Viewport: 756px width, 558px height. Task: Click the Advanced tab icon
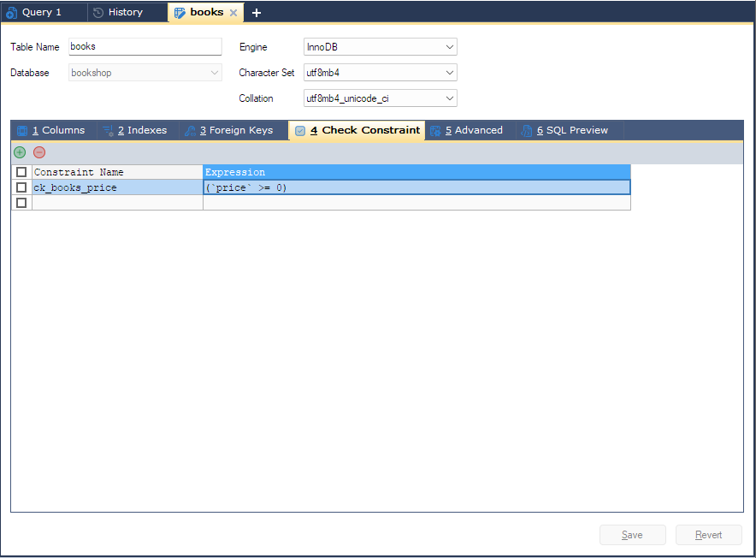[x=435, y=131]
